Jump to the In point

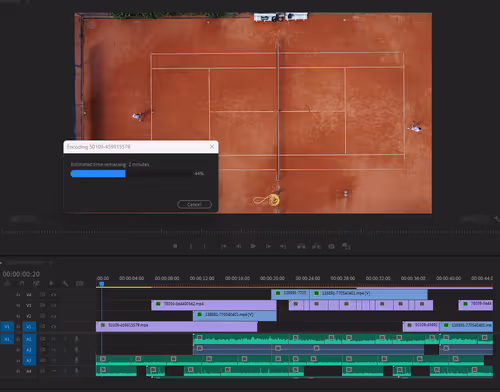point(224,246)
